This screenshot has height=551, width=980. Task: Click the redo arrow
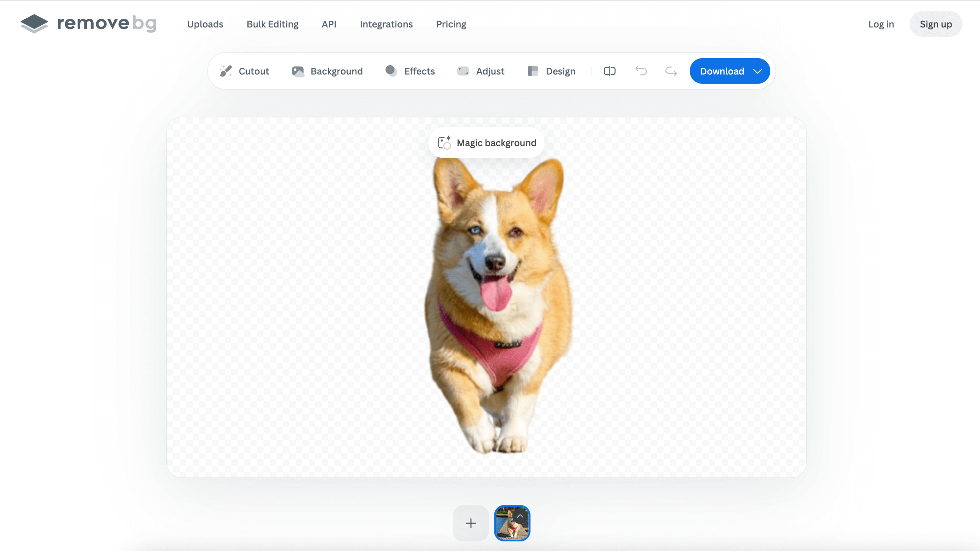(671, 71)
